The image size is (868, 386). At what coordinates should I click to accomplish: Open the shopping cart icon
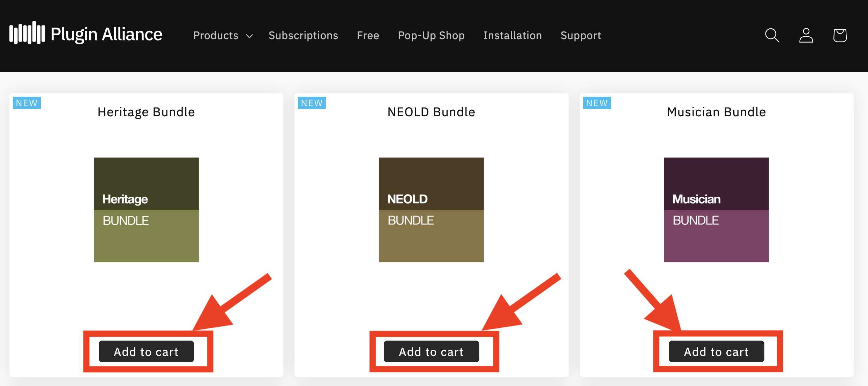(840, 35)
